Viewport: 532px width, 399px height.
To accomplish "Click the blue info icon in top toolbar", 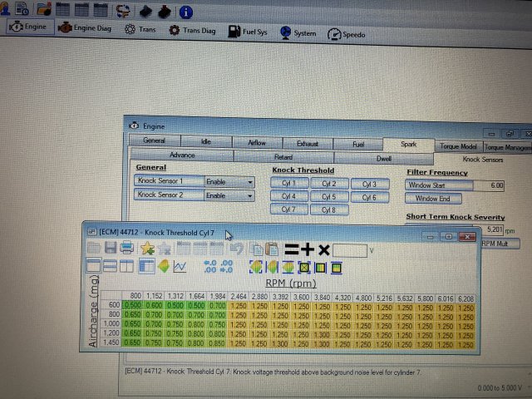I will 186,12.
